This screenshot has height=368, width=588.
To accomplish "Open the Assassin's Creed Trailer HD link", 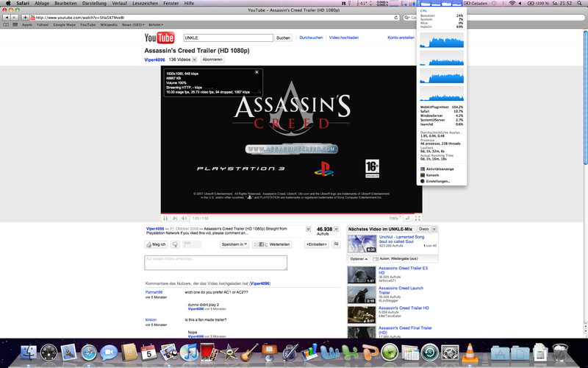I will [x=404, y=308].
